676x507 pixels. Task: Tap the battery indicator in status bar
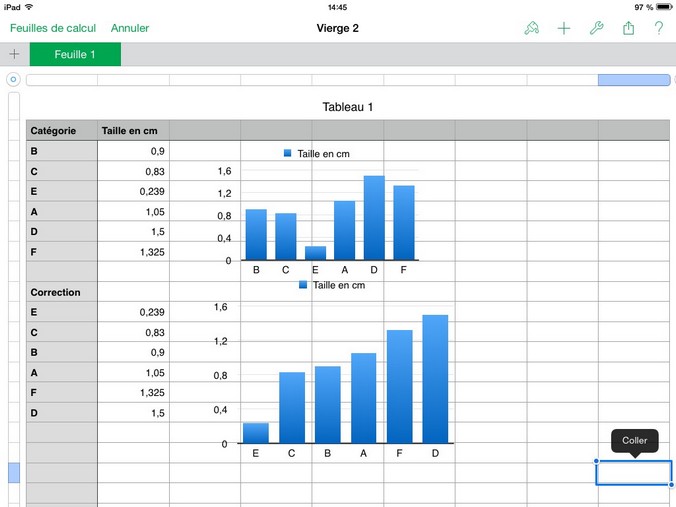pos(661,7)
